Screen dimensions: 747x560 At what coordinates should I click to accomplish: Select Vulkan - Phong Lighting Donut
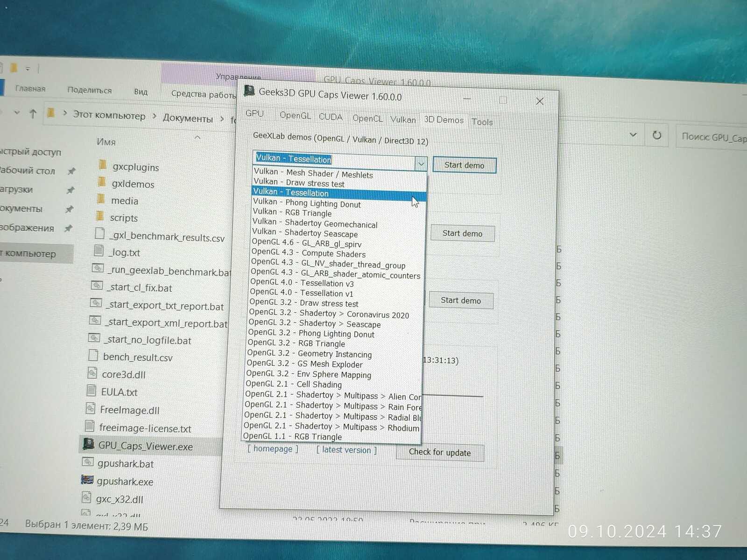pos(338,203)
